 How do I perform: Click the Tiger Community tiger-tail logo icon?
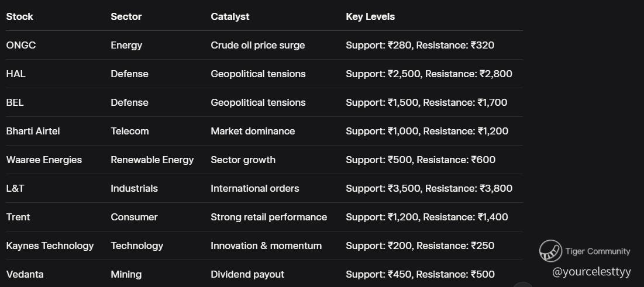550,251
